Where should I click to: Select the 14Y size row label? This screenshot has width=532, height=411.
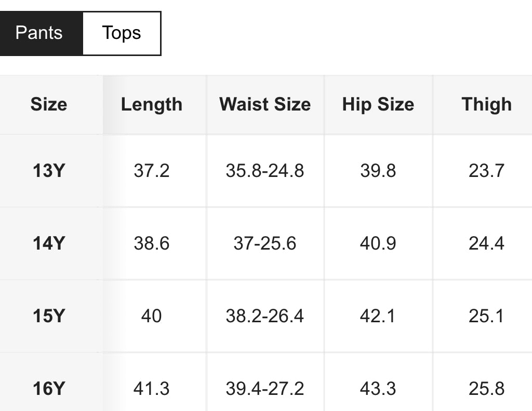pos(48,243)
